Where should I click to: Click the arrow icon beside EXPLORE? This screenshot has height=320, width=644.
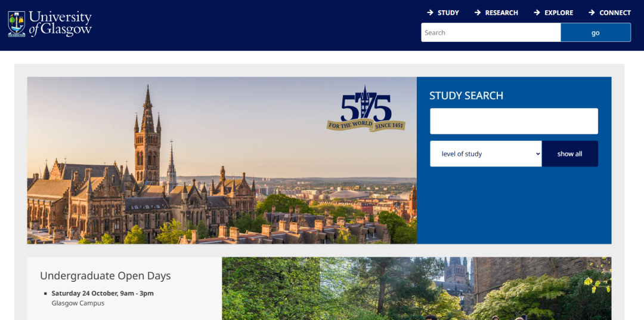pyautogui.click(x=537, y=13)
